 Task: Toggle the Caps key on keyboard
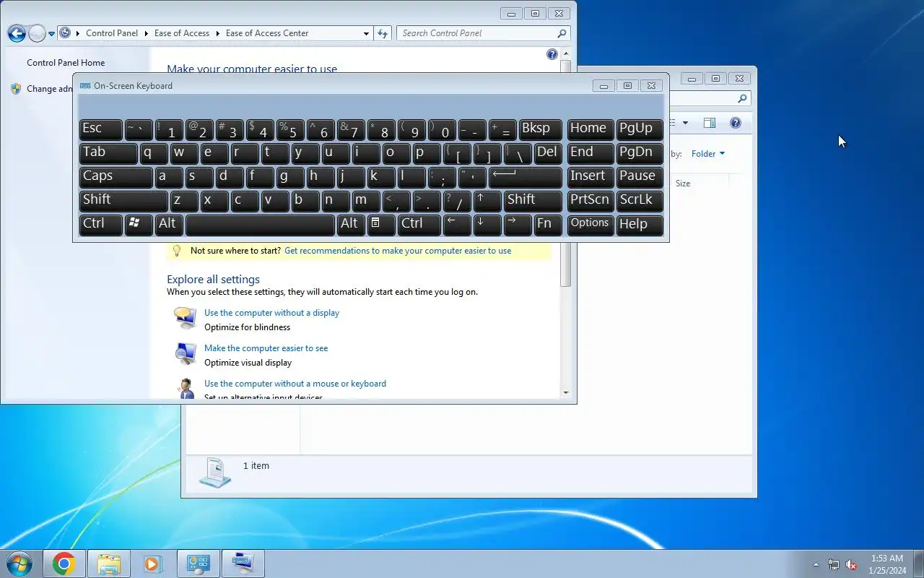pyautogui.click(x=115, y=177)
